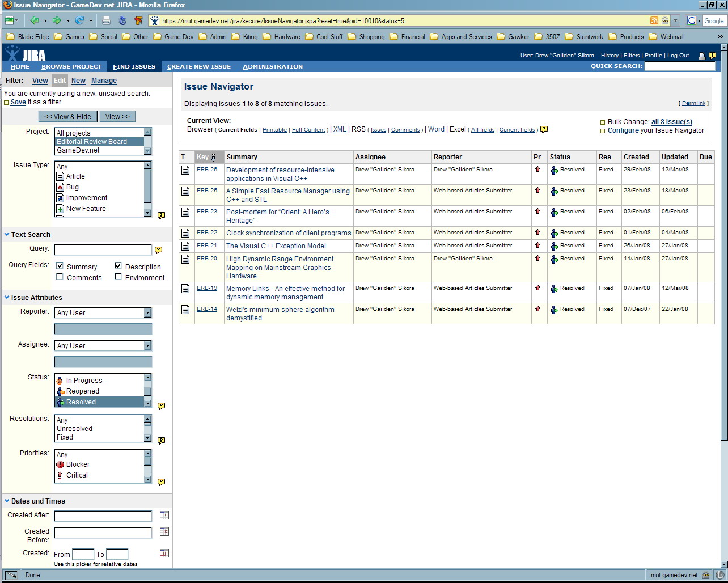Click the View >> button
The image size is (728, 583).
[117, 116]
